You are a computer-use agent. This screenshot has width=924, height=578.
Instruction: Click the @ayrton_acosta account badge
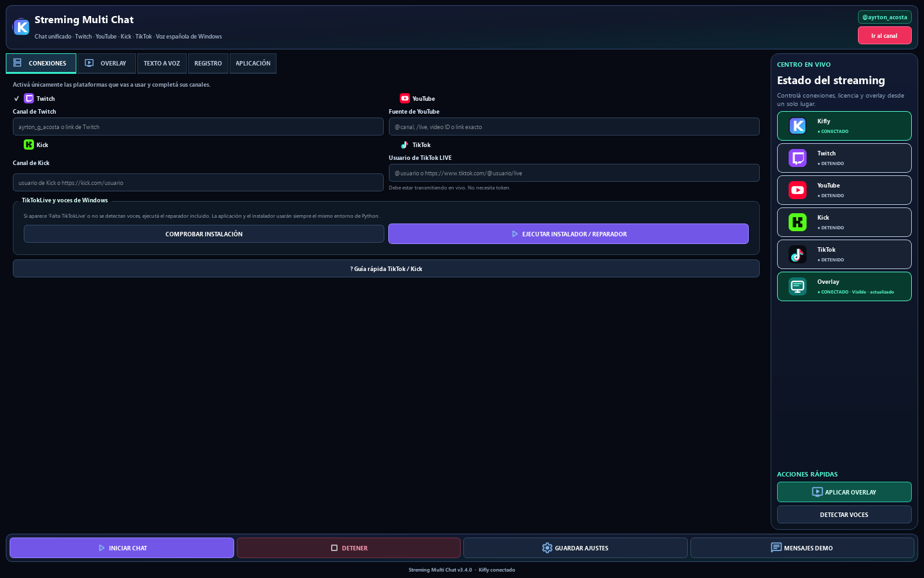884,17
